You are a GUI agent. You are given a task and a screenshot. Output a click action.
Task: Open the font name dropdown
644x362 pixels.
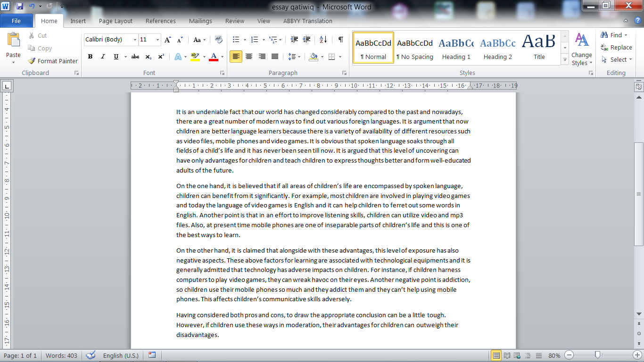(135, 40)
